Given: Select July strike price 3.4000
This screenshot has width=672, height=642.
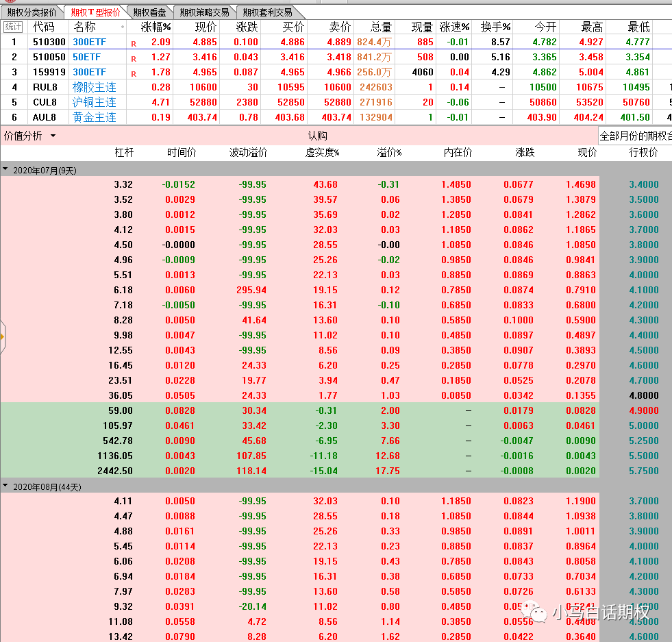Looking at the screenshot, I should [x=644, y=184].
